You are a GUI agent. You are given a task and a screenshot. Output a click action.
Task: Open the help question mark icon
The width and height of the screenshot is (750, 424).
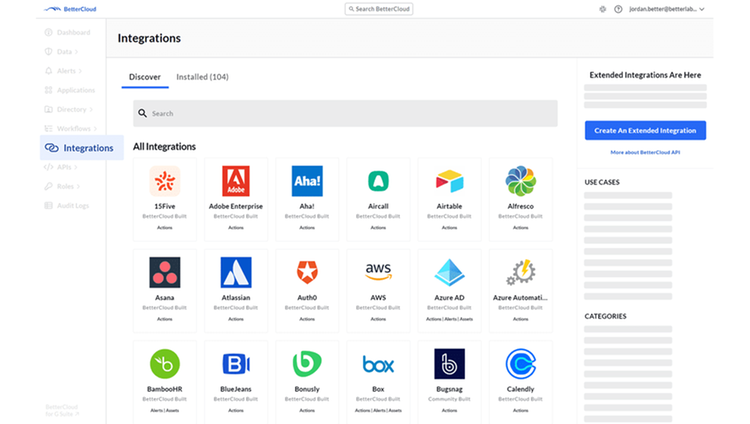(x=618, y=9)
